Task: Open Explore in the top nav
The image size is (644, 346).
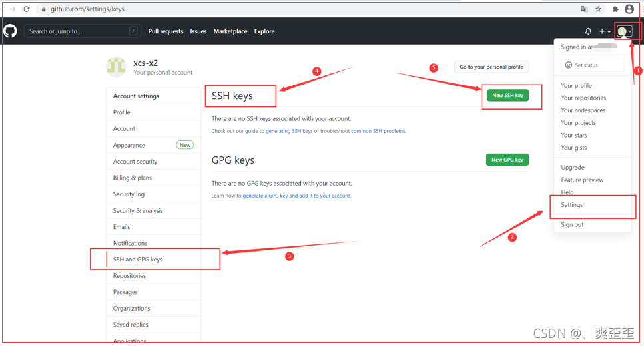Action: tap(264, 31)
